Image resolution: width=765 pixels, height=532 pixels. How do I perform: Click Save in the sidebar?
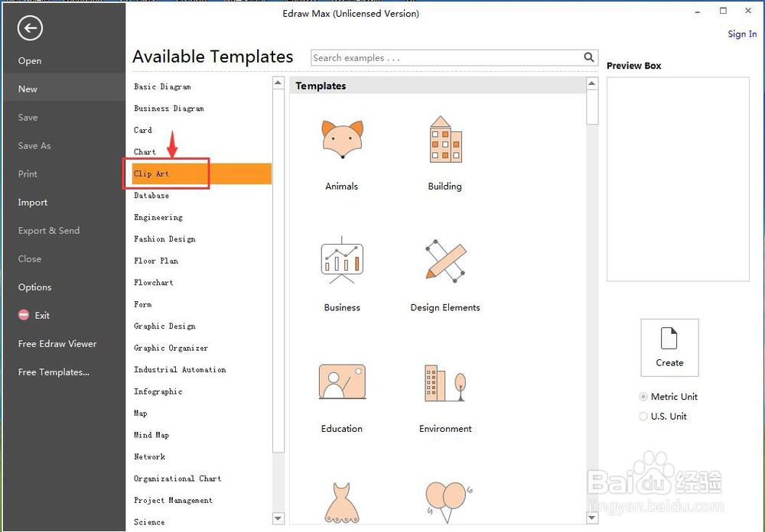pos(28,118)
